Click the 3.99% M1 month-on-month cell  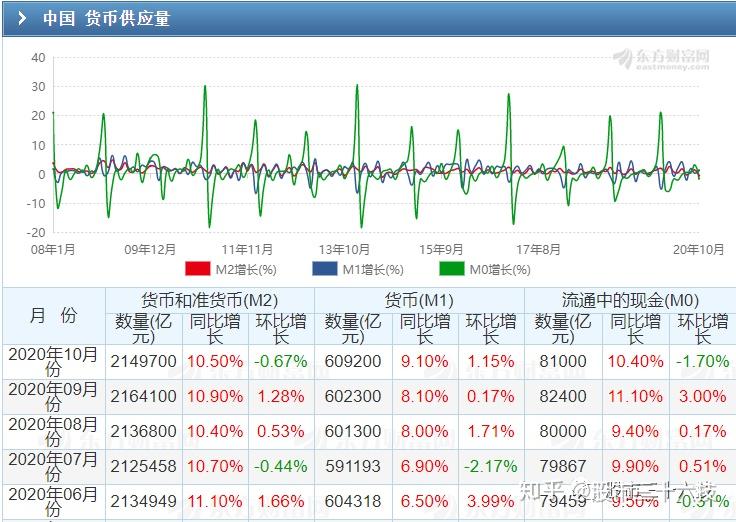[491, 501]
